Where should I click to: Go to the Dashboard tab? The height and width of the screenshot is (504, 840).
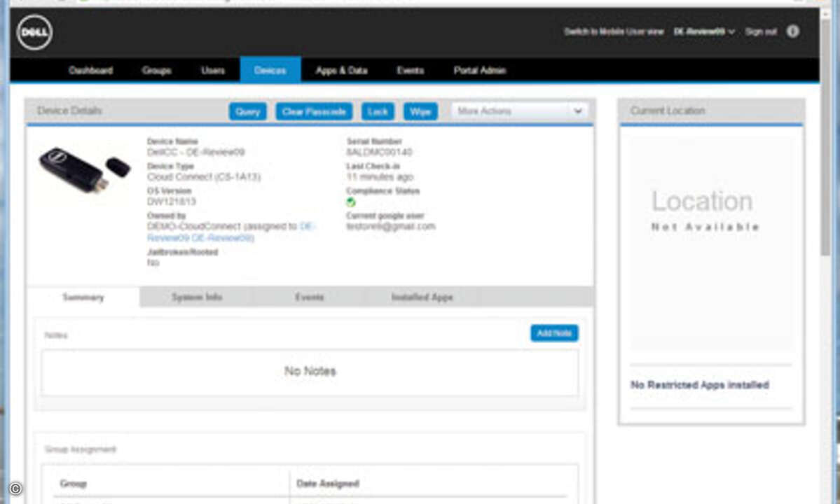click(x=91, y=70)
